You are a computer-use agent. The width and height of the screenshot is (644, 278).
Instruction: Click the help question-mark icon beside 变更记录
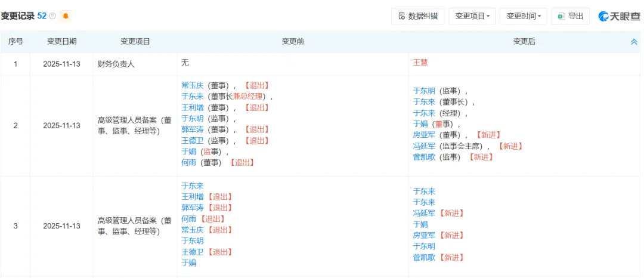point(52,16)
